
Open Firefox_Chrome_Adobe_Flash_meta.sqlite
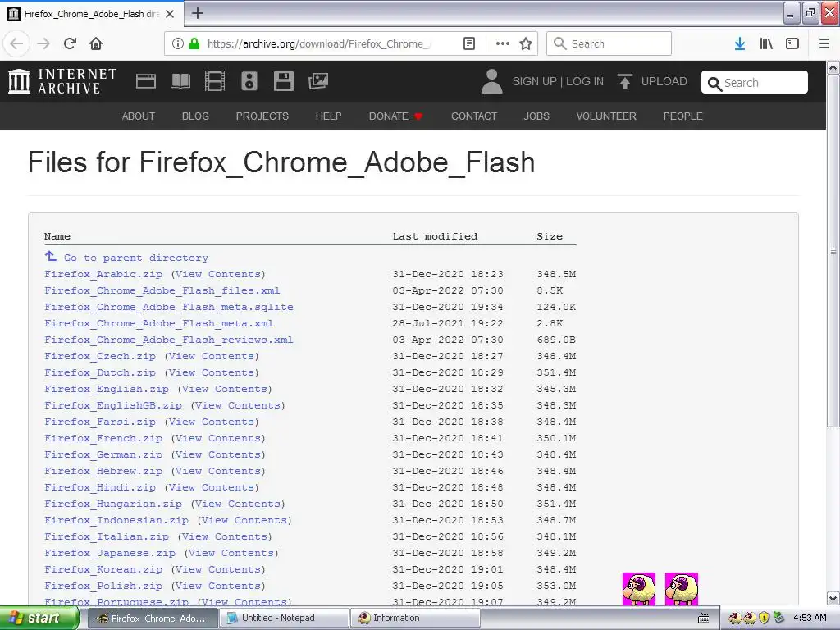point(169,307)
